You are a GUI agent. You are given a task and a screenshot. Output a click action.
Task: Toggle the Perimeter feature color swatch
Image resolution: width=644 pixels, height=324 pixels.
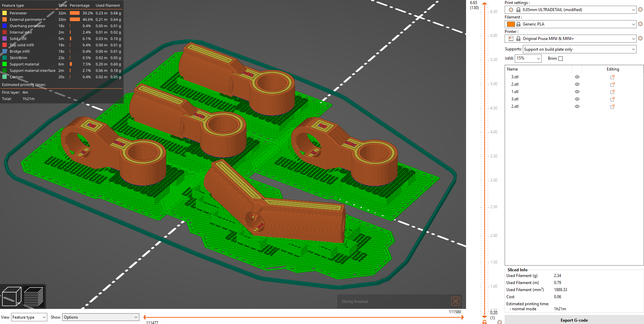tap(5, 13)
